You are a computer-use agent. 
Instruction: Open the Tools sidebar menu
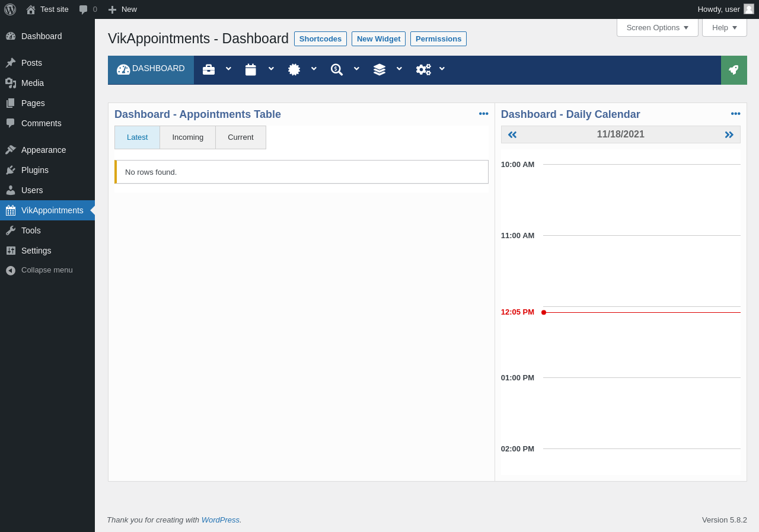coord(47,230)
